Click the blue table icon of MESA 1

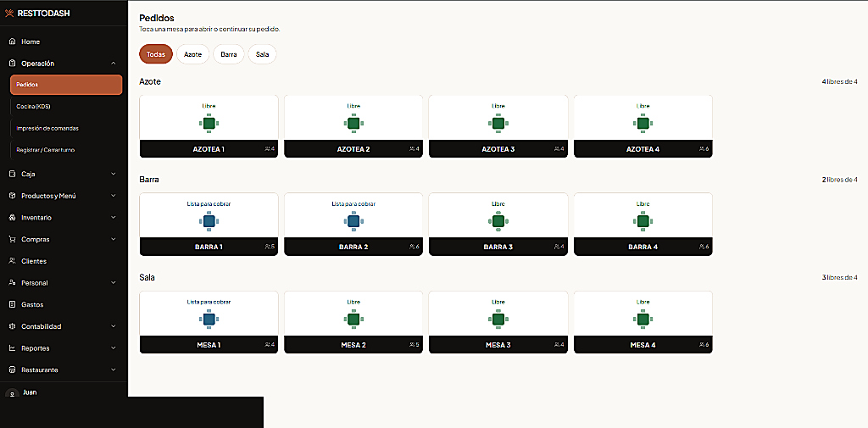tap(209, 320)
